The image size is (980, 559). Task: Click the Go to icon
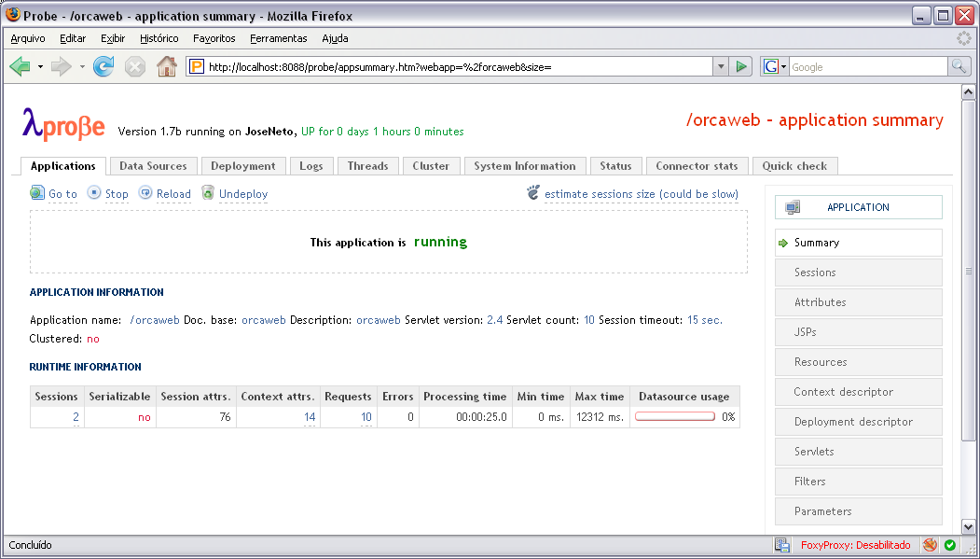tap(37, 193)
